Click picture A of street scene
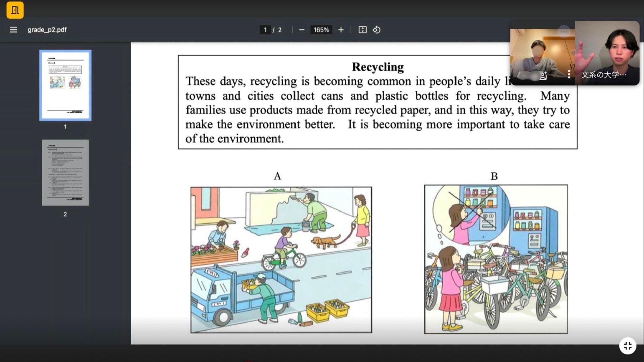 281,260
